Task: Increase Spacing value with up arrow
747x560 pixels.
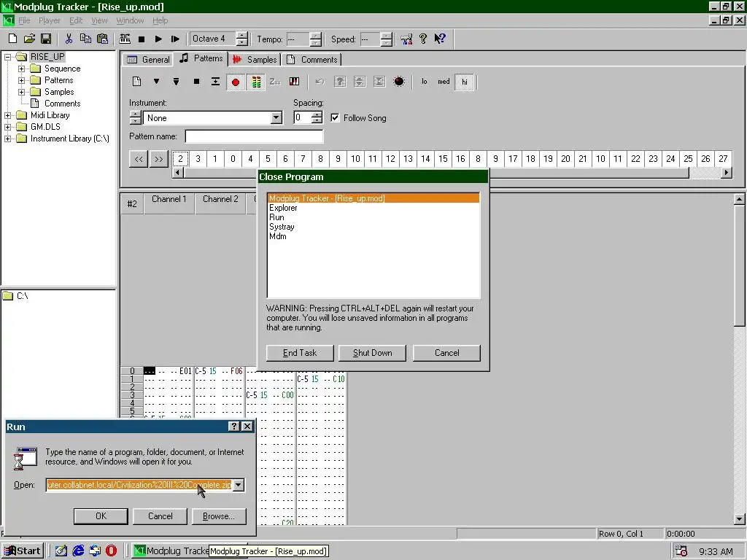Action: click(317, 114)
